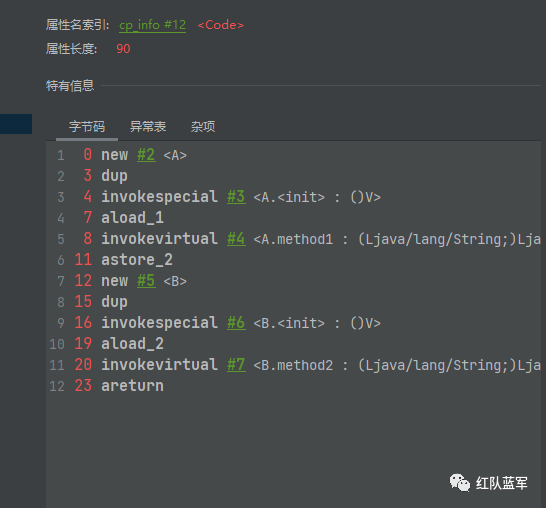Select the dup instruction at offset 15
The height and width of the screenshot is (508, 546).
tap(114, 302)
